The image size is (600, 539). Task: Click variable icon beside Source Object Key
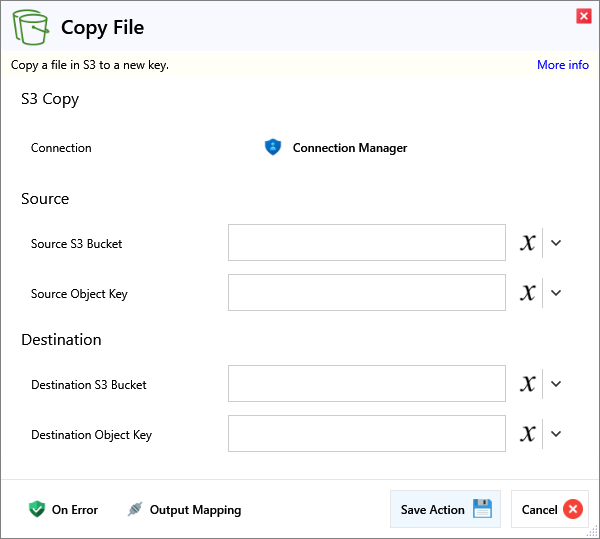point(528,293)
